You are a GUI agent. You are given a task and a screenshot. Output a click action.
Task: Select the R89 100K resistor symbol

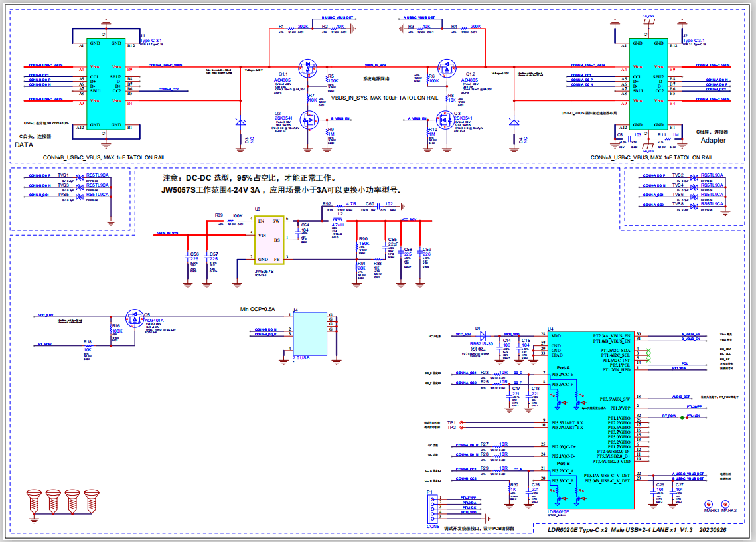(x=231, y=220)
